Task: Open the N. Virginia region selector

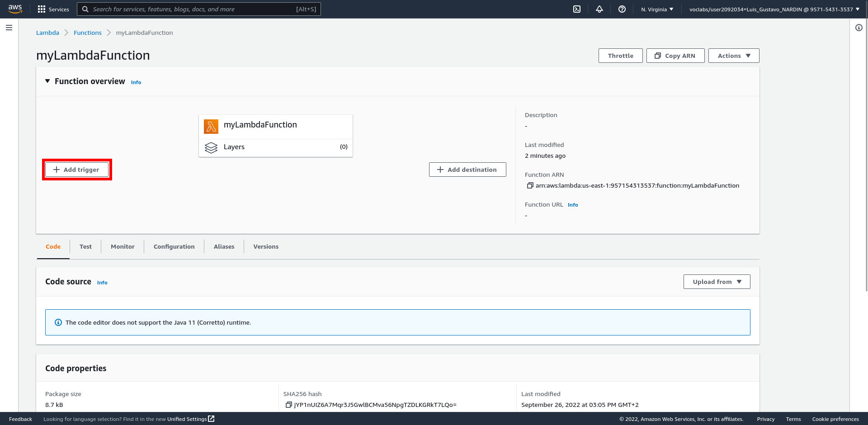Action: click(657, 9)
